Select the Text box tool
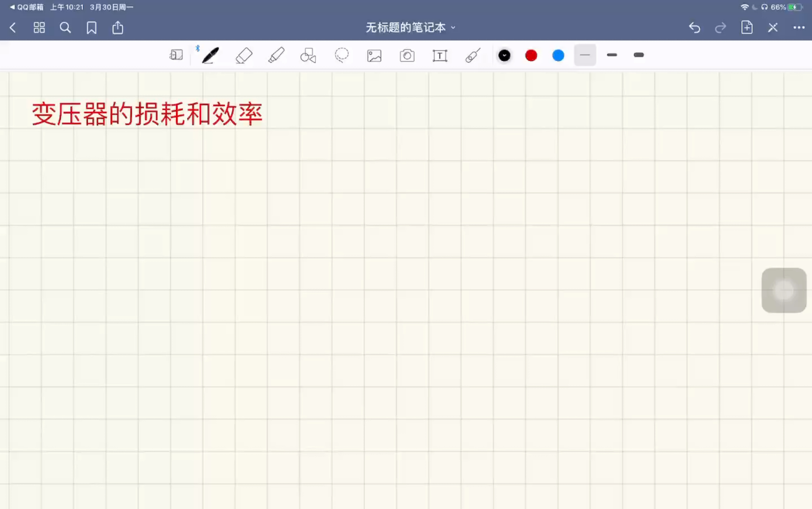 coord(440,56)
